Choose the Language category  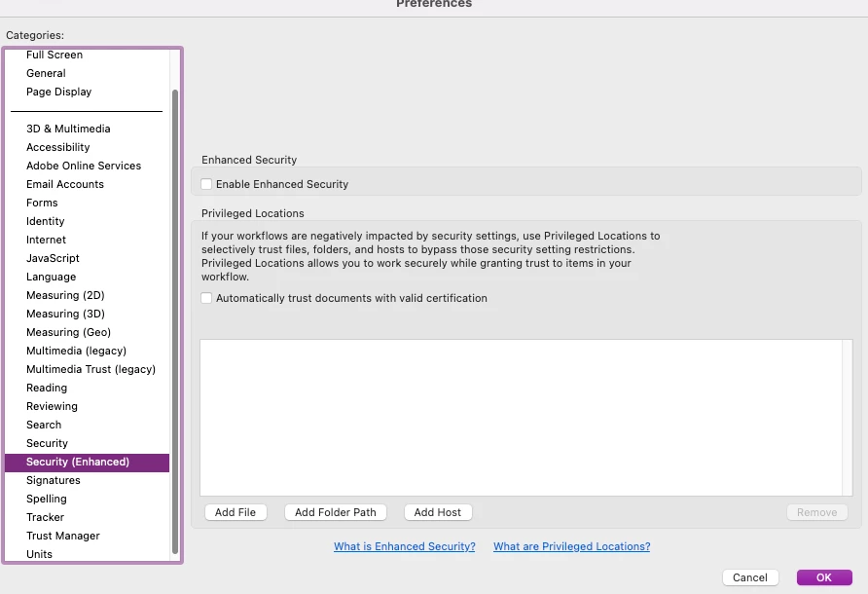pyautogui.click(x=87, y=277)
